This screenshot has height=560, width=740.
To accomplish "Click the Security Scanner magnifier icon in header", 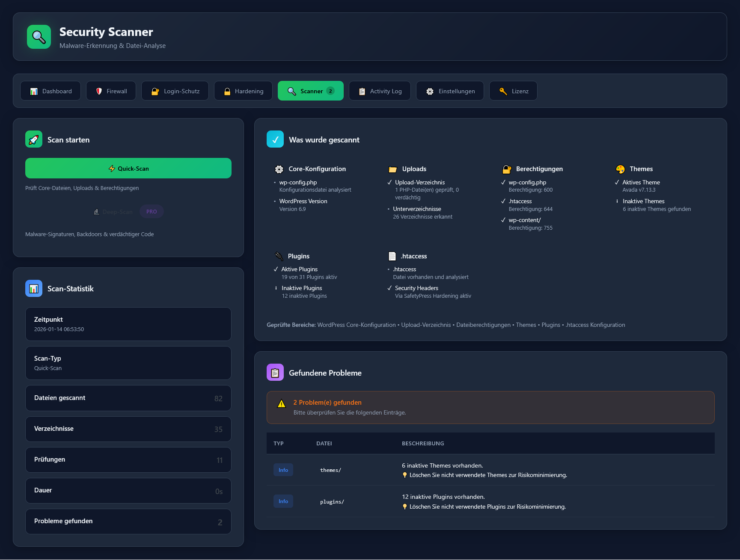I will pos(39,37).
